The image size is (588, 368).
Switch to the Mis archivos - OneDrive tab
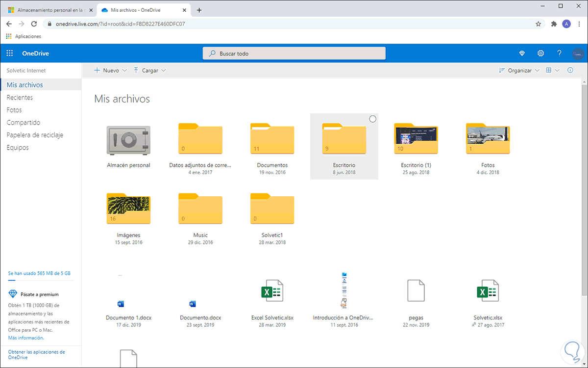(144, 10)
